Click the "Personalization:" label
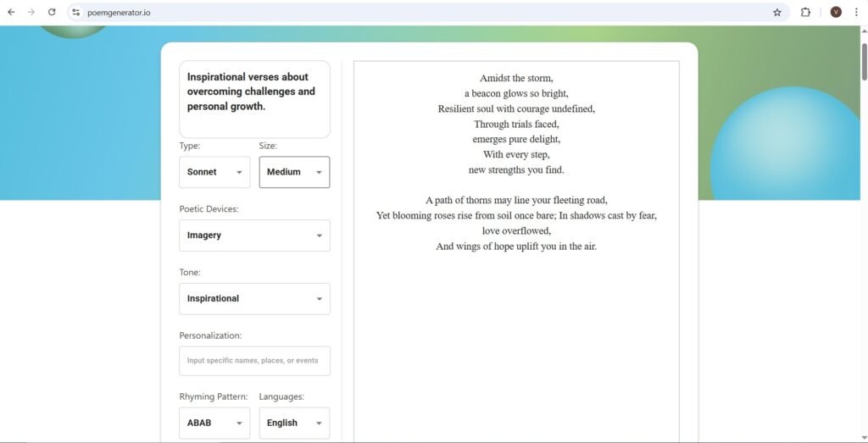The width and height of the screenshot is (868, 443). click(210, 335)
